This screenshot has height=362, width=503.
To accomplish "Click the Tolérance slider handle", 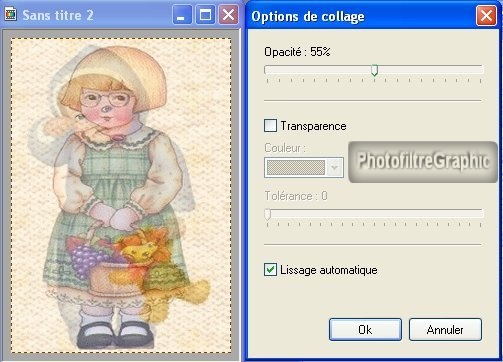I will [268, 214].
